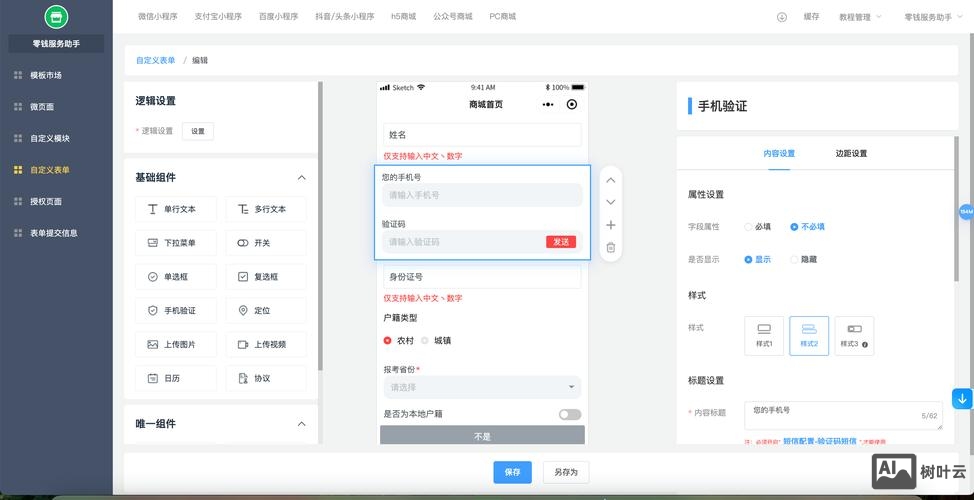Click the 身份证号 input field

(x=482, y=277)
